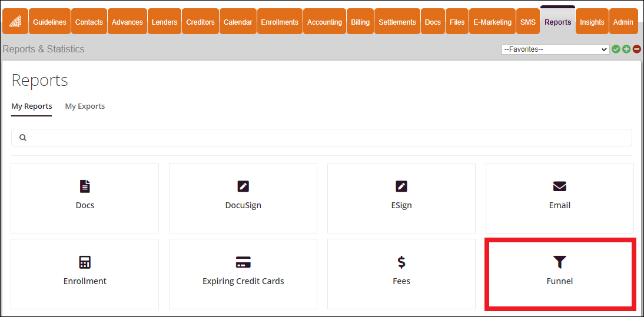Open the Fees dollar sign icon
Image resolution: width=644 pixels, height=317 pixels.
click(401, 262)
